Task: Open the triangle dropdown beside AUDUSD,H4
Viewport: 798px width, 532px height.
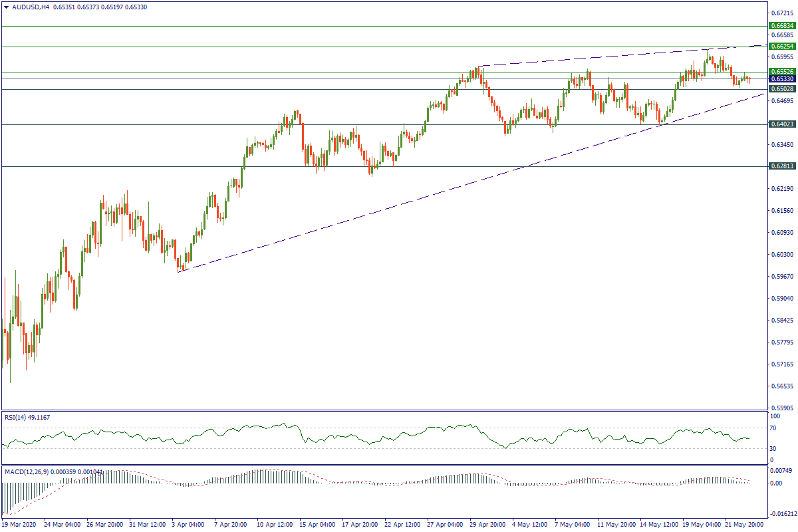Action: 6,7
